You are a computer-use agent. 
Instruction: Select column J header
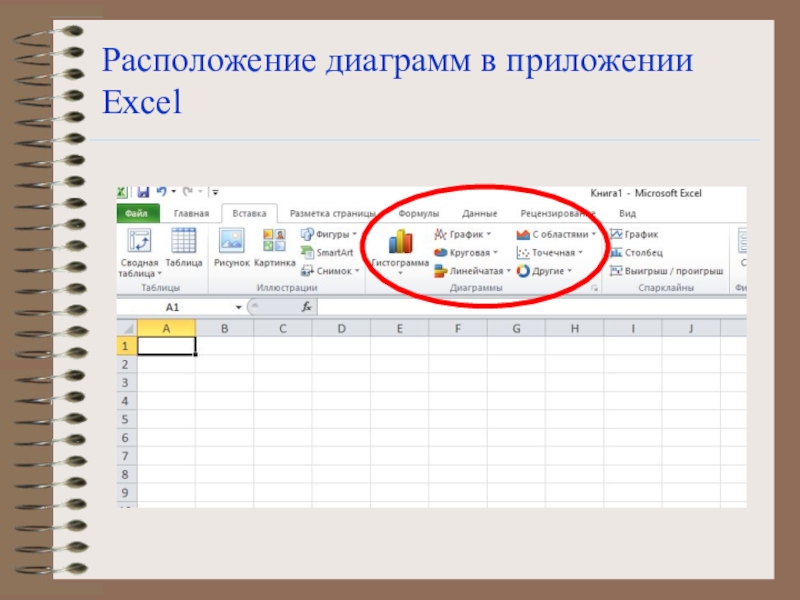[691, 328]
